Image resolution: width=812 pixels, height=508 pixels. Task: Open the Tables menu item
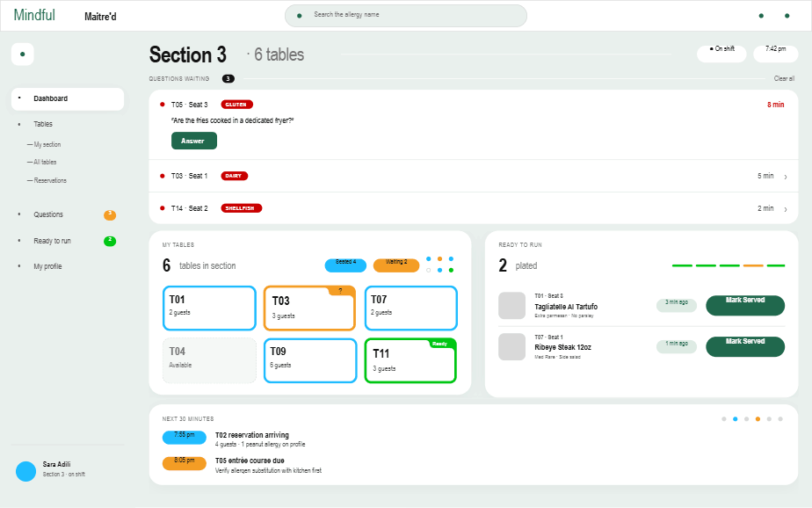click(x=43, y=124)
